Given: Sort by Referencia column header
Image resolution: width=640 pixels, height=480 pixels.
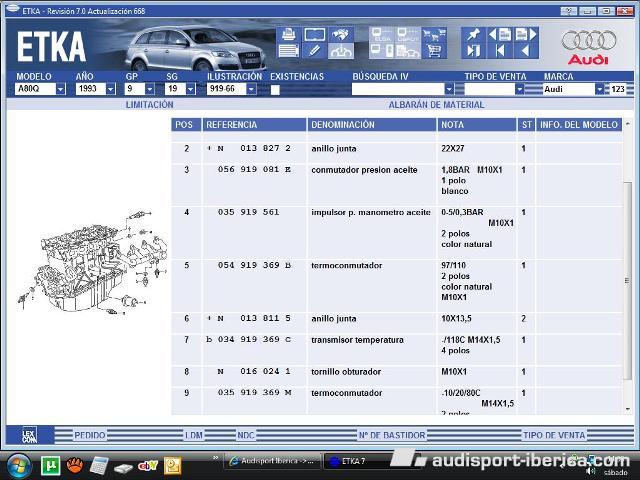Looking at the screenshot, I should pos(254,125).
